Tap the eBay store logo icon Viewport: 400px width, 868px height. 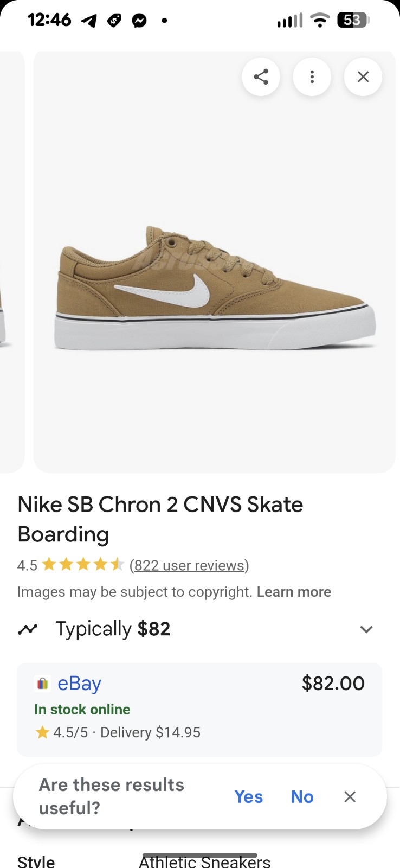(42, 684)
